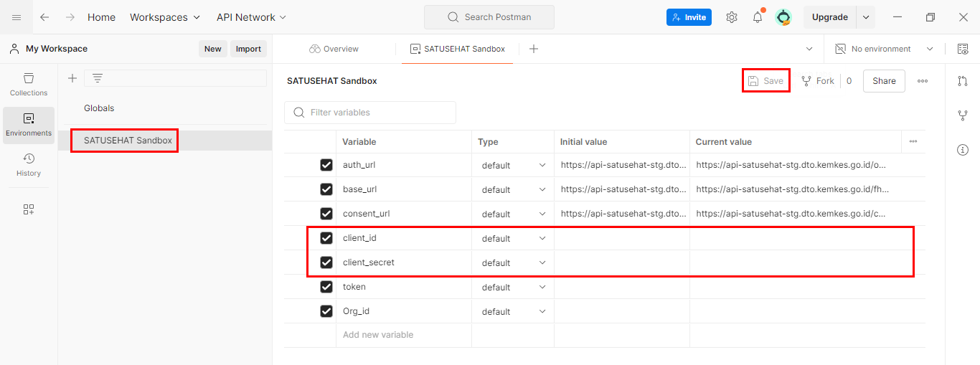Screen dimensions: 980x365
Task: Open a new tab with plus icon
Action: pyautogui.click(x=534, y=49)
